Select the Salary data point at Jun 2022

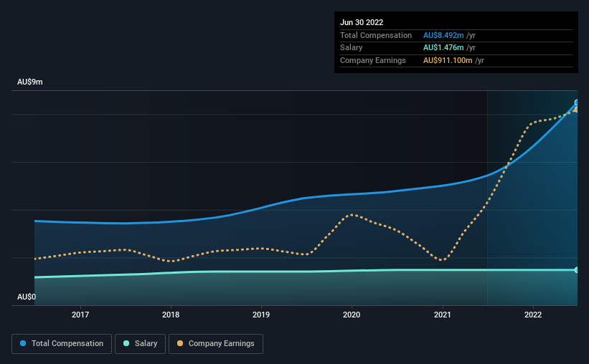click(x=576, y=270)
